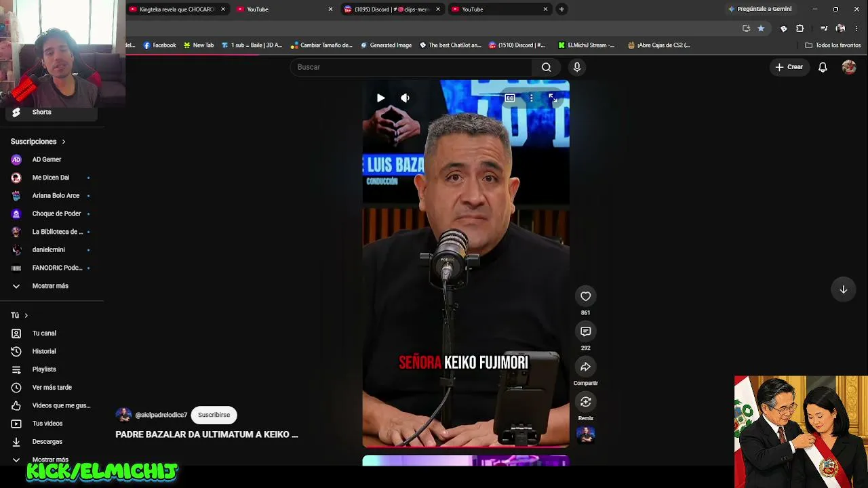
Task: Open the comments with 292 replies
Action: click(x=585, y=331)
